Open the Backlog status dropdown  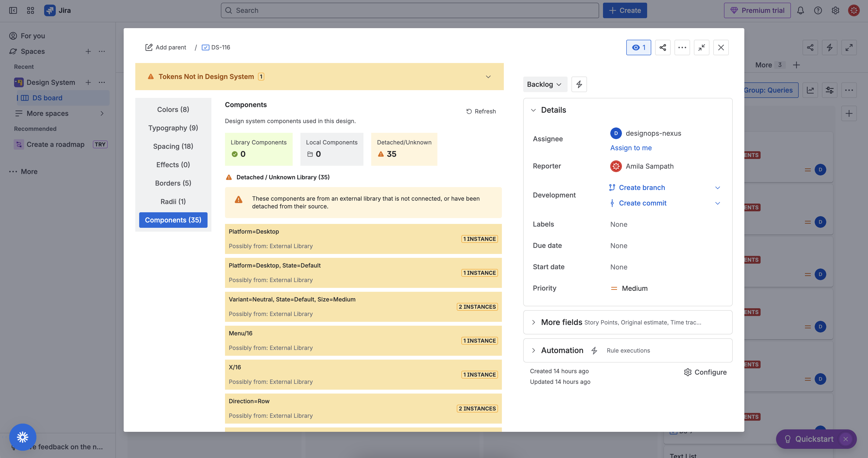point(544,84)
